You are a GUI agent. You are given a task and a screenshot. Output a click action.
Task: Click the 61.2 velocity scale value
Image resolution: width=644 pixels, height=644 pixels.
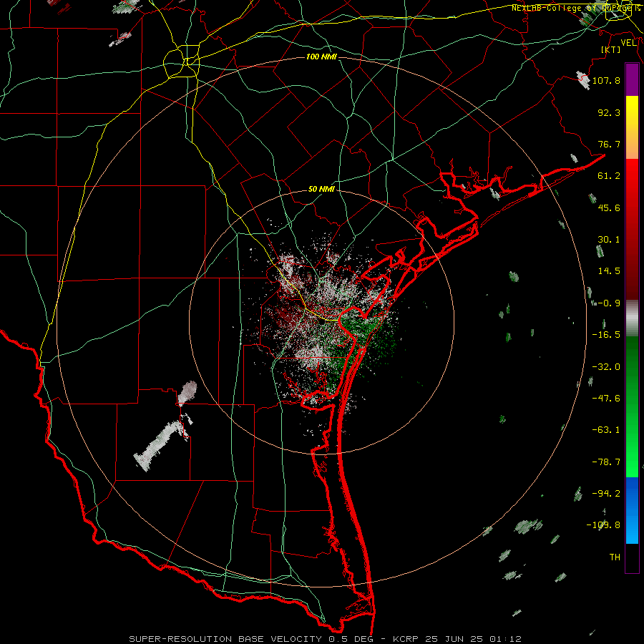609,176
